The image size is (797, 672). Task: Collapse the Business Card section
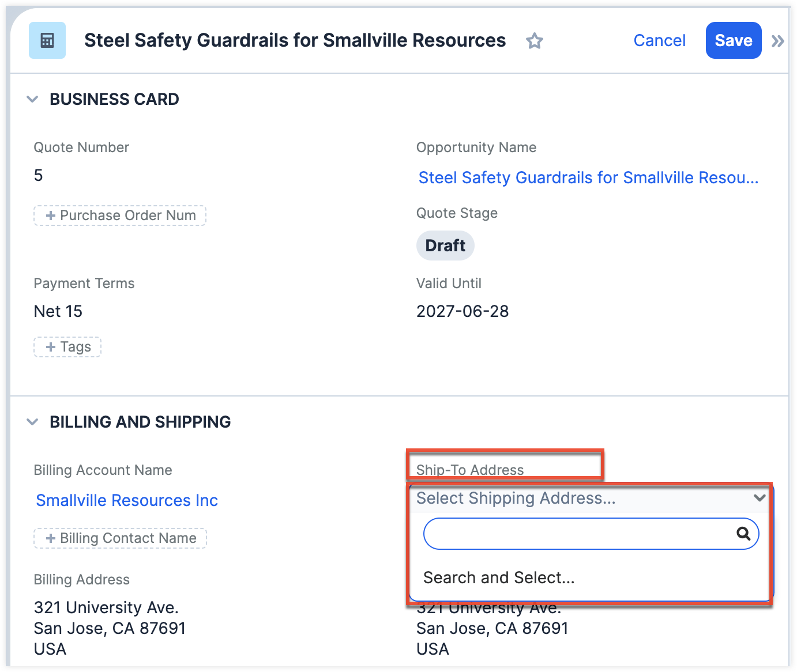32,99
